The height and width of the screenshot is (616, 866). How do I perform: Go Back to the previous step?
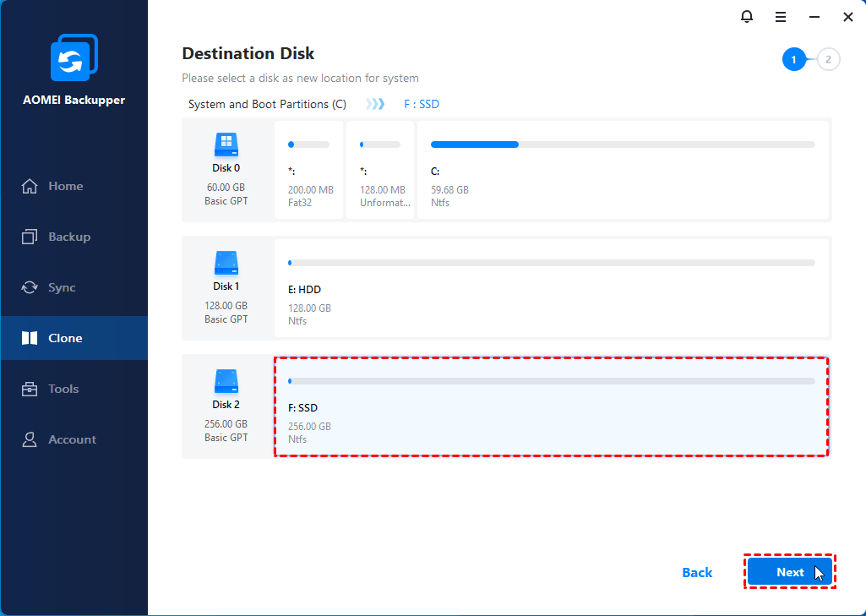point(697,572)
